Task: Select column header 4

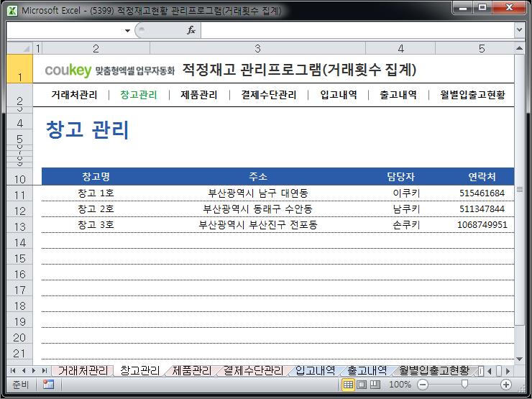Action: click(400, 48)
